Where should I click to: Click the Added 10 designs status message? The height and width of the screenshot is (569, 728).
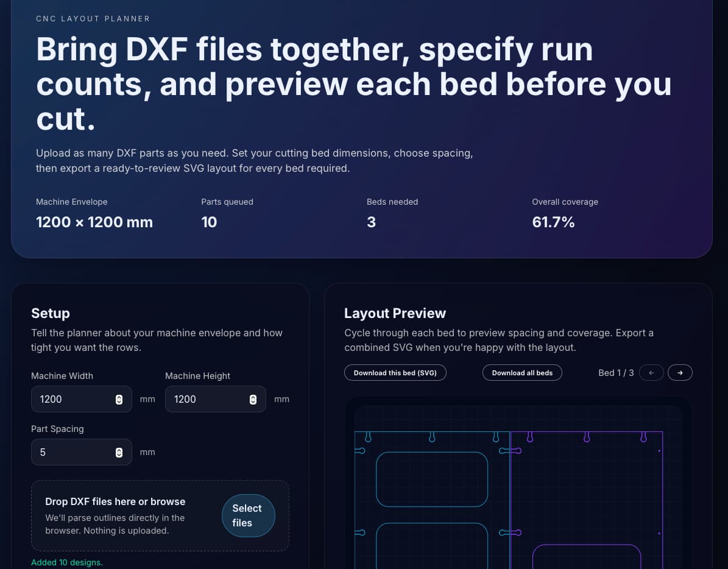(x=67, y=562)
